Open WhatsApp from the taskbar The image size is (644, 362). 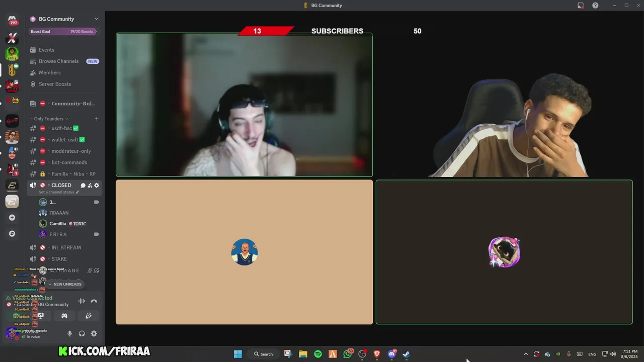click(348, 354)
